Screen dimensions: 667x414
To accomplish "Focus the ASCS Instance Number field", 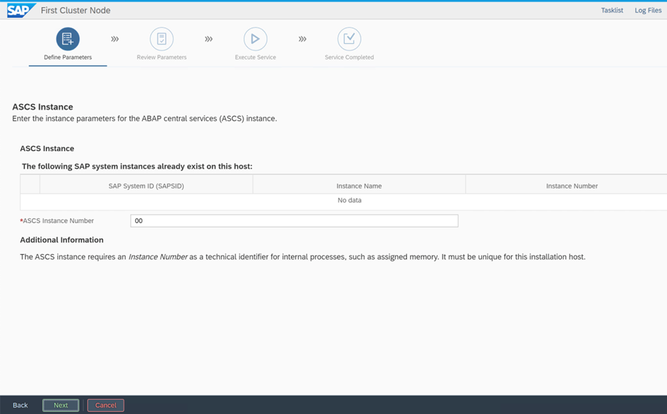I will coord(294,221).
